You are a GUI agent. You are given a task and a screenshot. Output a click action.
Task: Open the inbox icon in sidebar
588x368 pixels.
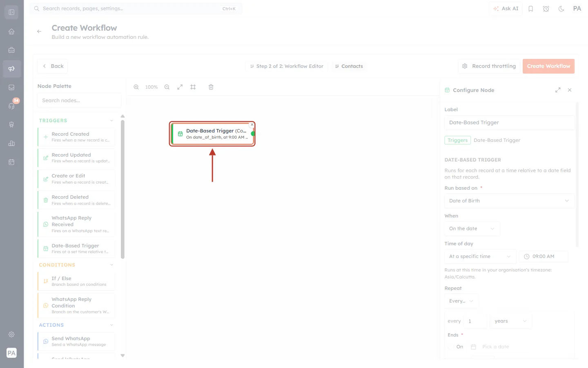[x=11, y=88]
